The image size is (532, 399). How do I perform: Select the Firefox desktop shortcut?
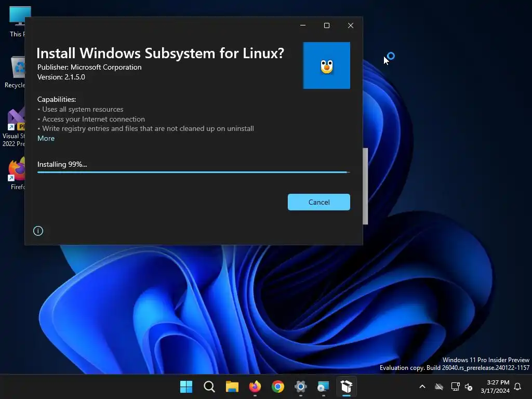tap(17, 174)
